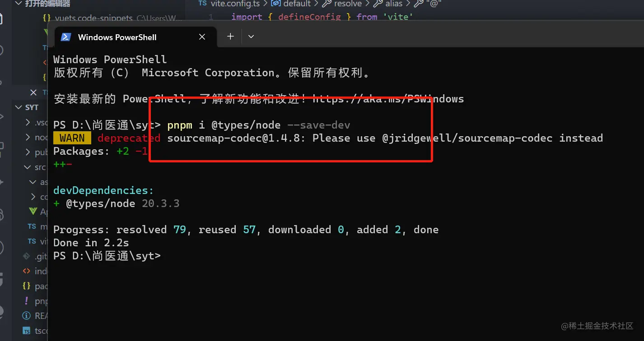Open the .git file in explorer
The image size is (644, 341).
tap(41, 256)
